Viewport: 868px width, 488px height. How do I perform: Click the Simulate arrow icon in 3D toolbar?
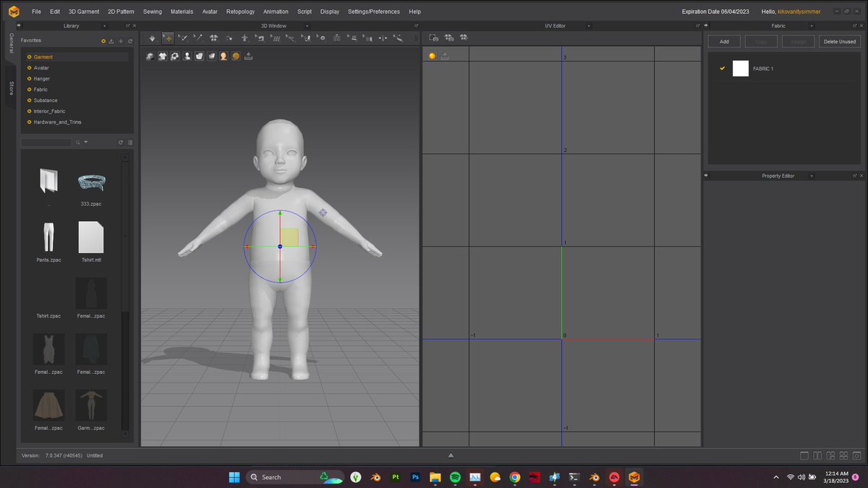152,38
